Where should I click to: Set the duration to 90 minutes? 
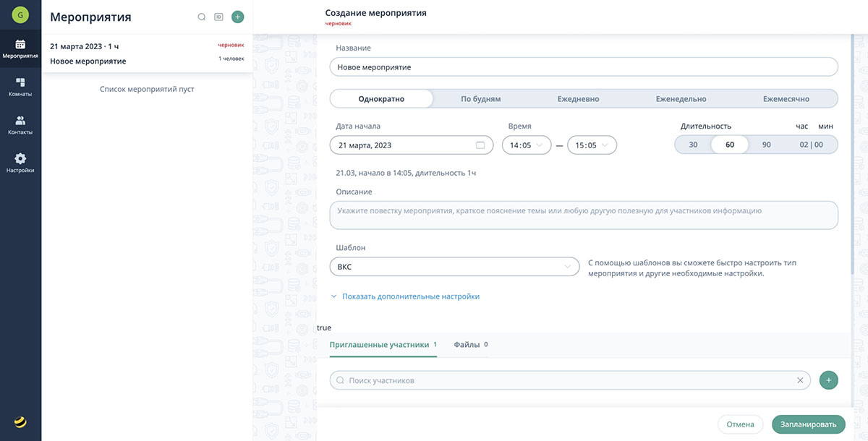coord(767,145)
